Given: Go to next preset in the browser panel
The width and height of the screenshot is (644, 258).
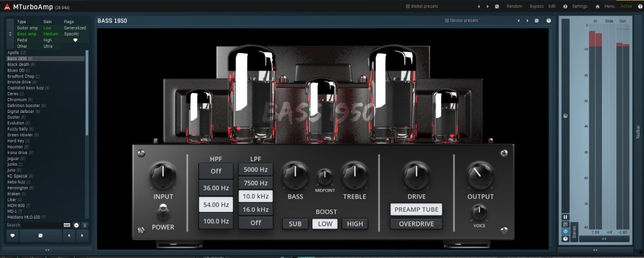Looking at the screenshot, I should 81,235.
